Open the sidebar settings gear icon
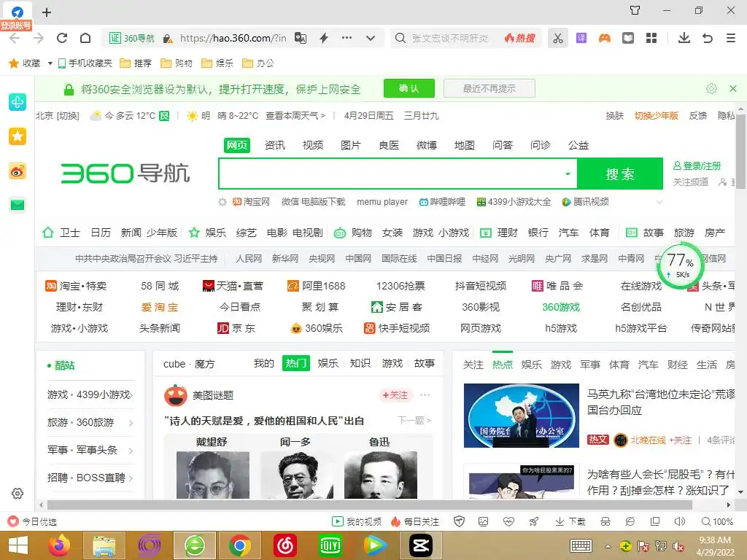 point(18,494)
